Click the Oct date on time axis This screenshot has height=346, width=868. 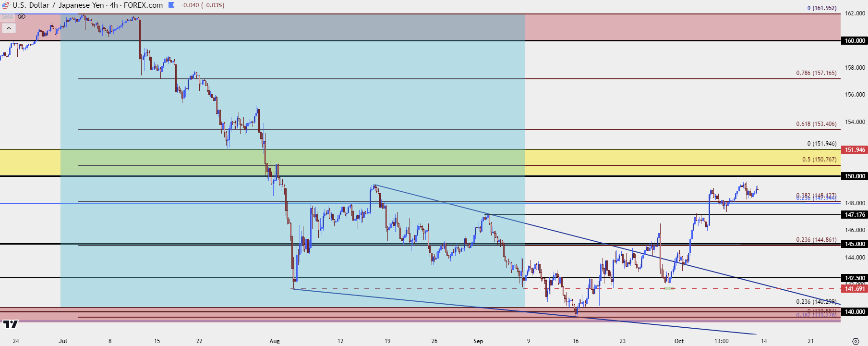pos(679,341)
